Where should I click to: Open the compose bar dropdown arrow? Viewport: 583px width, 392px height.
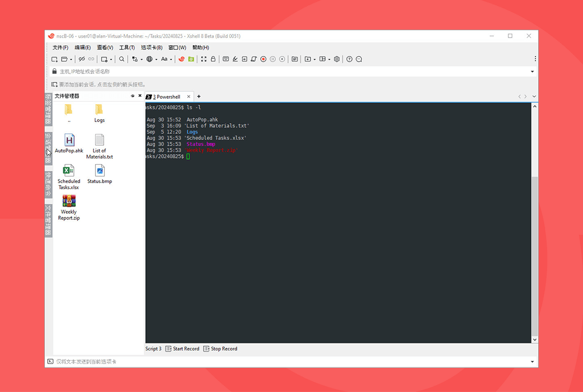[x=532, y=362]
